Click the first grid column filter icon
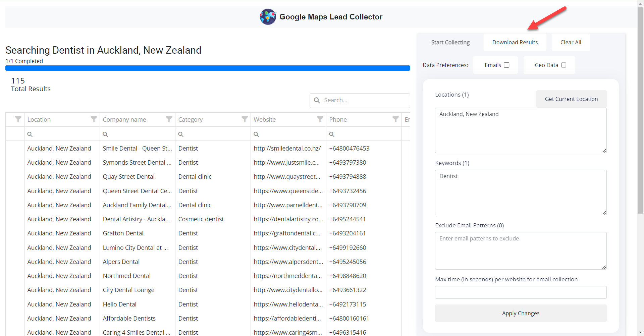This screenshot has height=336, width=644. pyautogui.click(x=18, y=119)
